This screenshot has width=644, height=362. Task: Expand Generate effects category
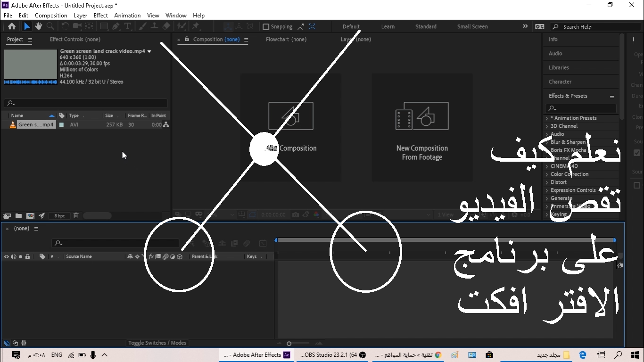pyautogui.click(x=547, y=198)
